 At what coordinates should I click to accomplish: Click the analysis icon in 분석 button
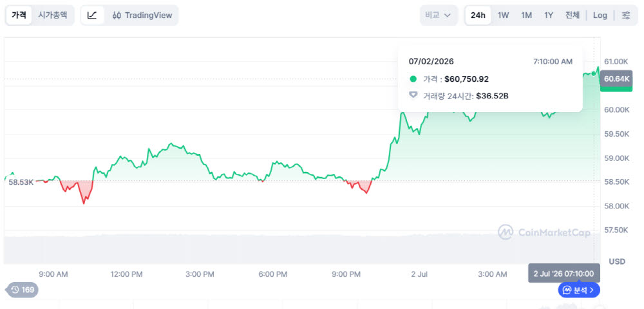(567, 290)
